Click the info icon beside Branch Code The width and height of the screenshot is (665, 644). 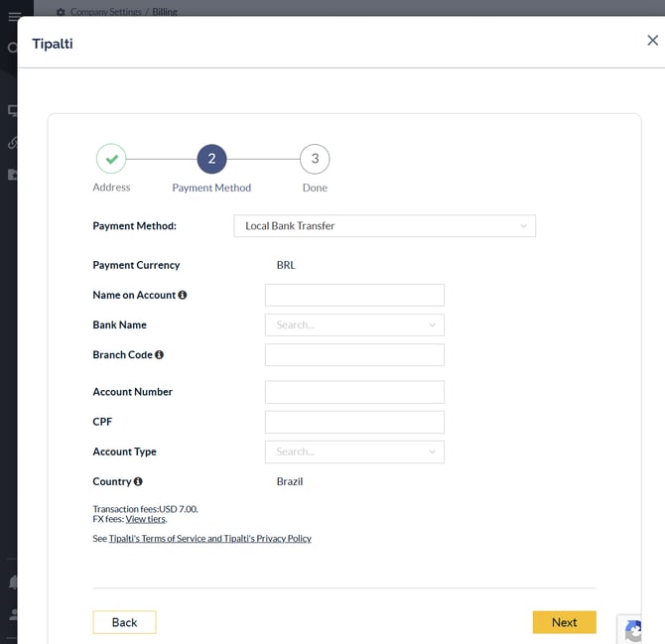coord(159,354)
